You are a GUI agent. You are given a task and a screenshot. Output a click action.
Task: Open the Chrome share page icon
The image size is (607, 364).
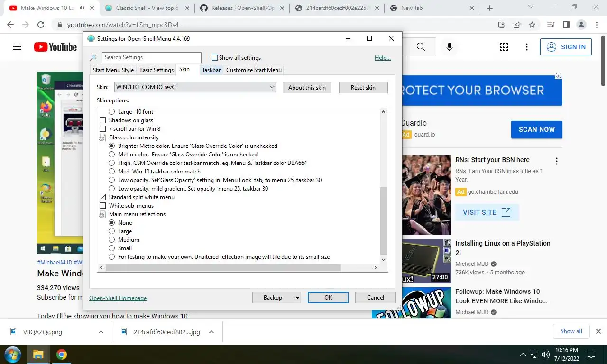tap(517, 25)
